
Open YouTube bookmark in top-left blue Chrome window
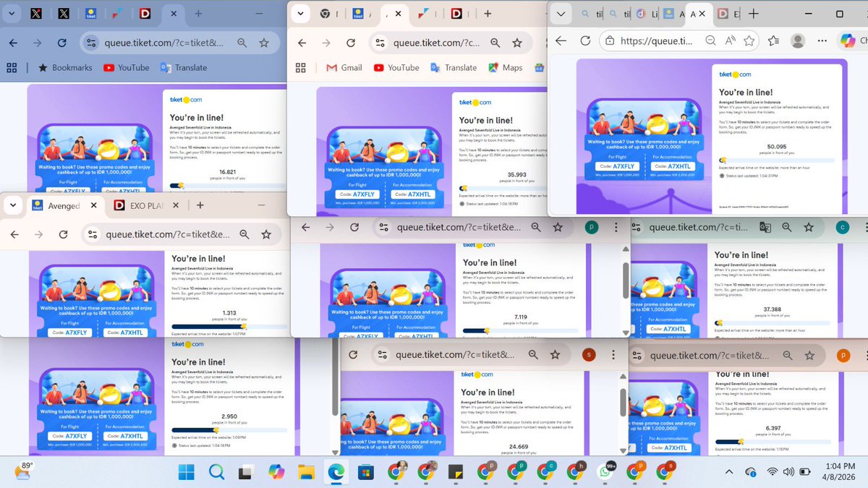(x=127, y=68)
